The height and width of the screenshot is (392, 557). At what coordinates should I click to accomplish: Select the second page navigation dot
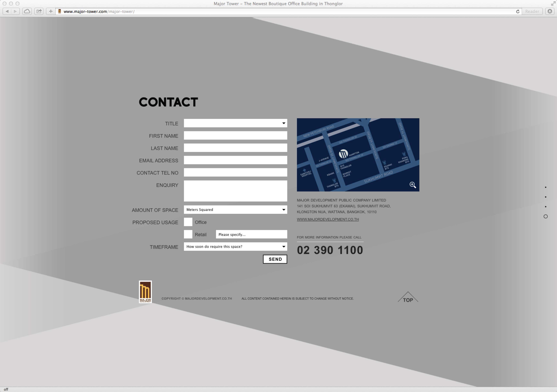[546, 197]
